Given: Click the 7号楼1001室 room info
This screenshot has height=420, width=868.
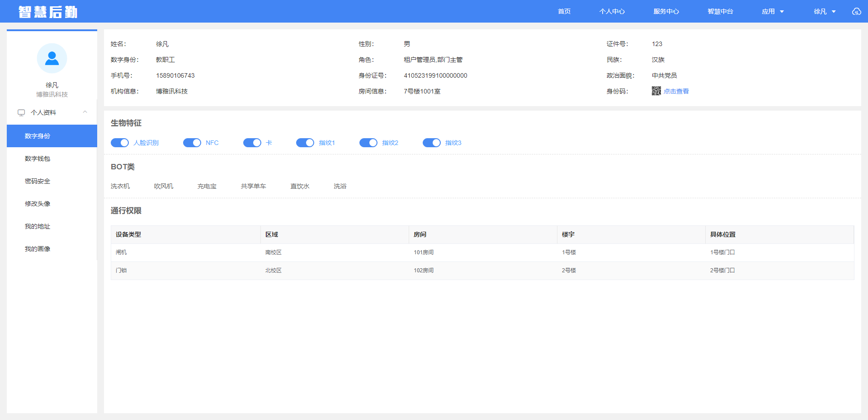Looking at the screenshot, I should pyautogui.click(x=422, y=91).
